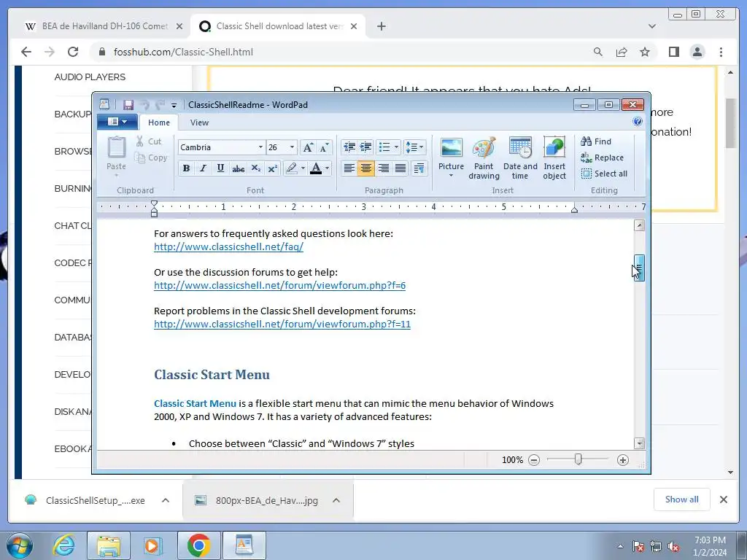Switch to the View ribbon tab

point(199,122)
